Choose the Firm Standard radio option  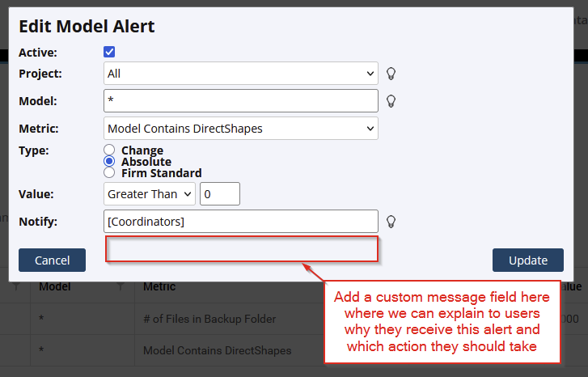(x=110, y=172)
